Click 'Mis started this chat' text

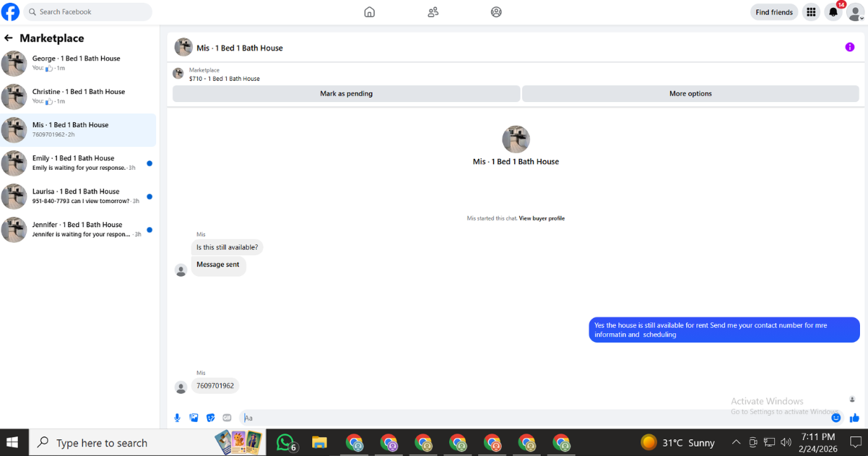tap(492, 218)
